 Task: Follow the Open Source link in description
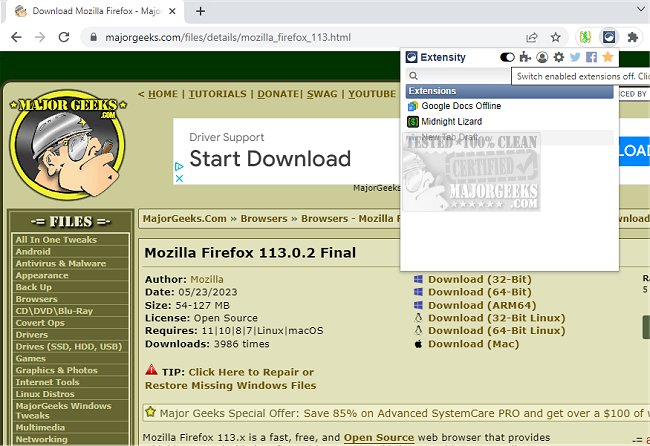(x=379, y=438)
